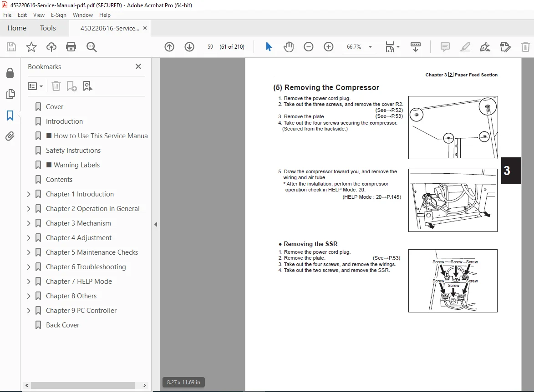The height and width of the screenshot is (392, 534).
Task: Click the Delete trash icon in toolbar
Action: tap(525, 47)
